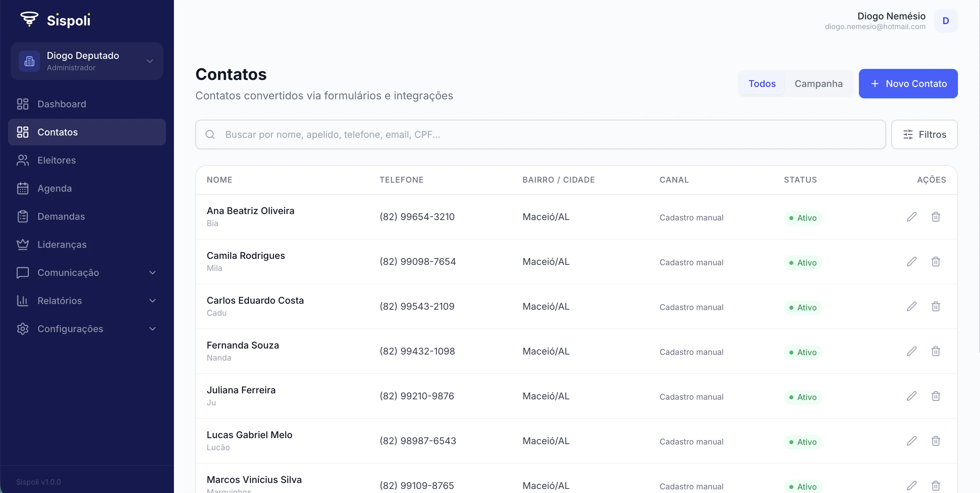Click the STATUS column header
Screen dimensions: 980x493
(x=800, y=180)
